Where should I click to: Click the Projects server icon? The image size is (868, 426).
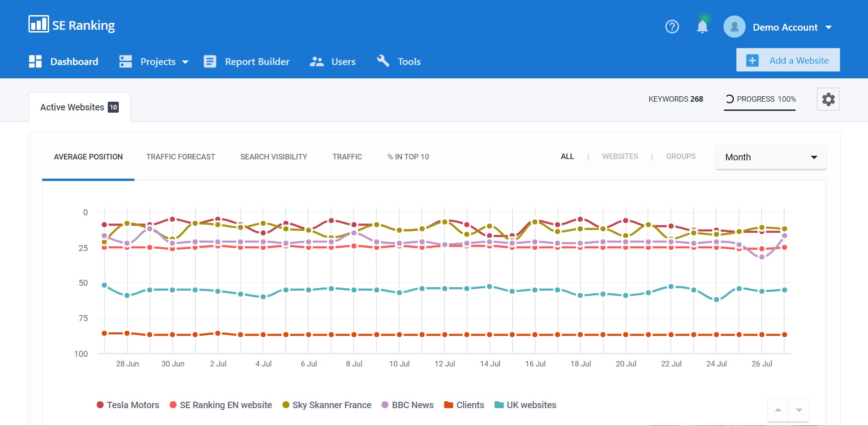126,61
